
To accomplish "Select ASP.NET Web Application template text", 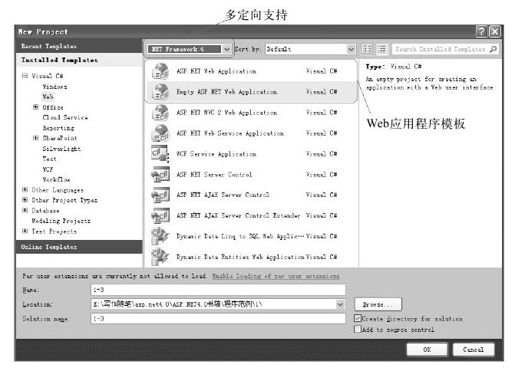I will (216, 71).
